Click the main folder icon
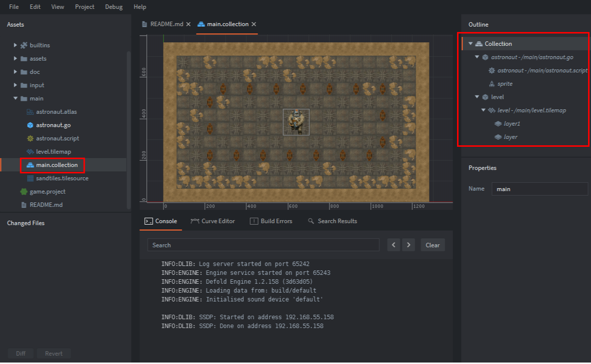This screenshot has width=591, height=364. 24,99
